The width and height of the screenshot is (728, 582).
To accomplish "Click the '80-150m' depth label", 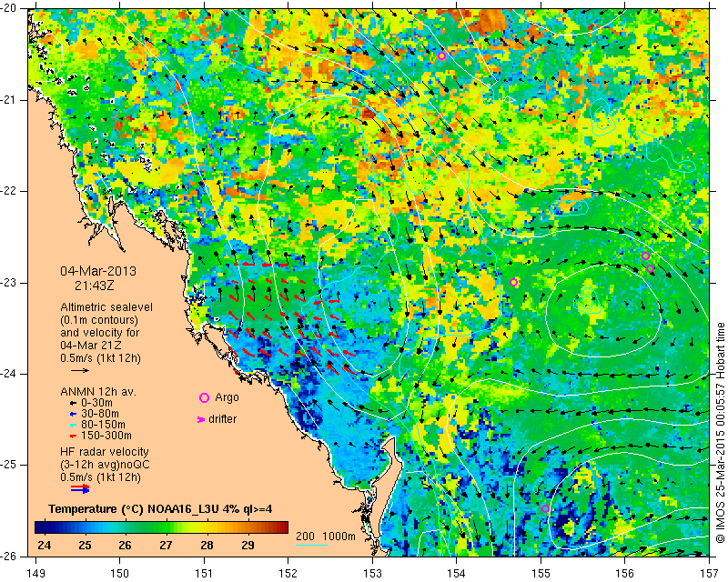I will pyautogui.click(x=103, y=425).
